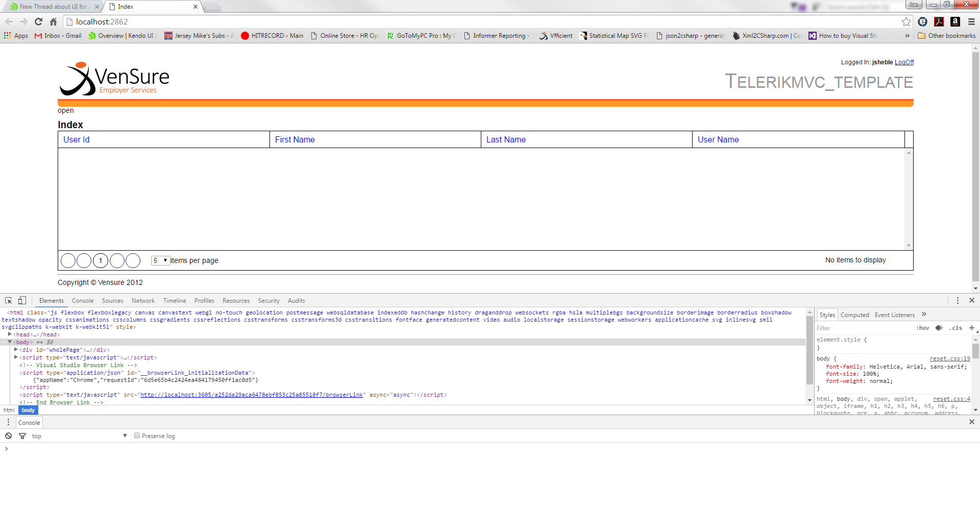Click the LogOff link
980x531 pixels.
click(x=904, y=62)
